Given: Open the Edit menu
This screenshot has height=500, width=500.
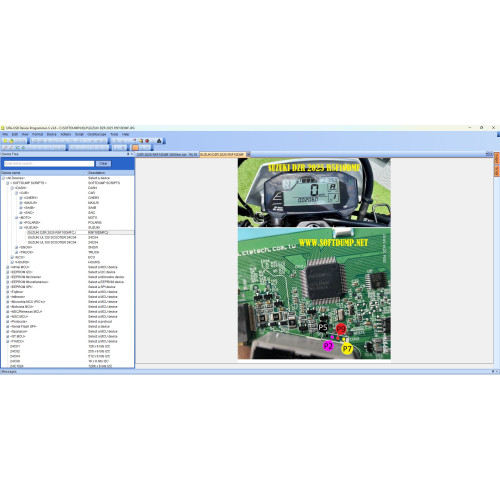Looking at the screenshot, I should [15, 134].
